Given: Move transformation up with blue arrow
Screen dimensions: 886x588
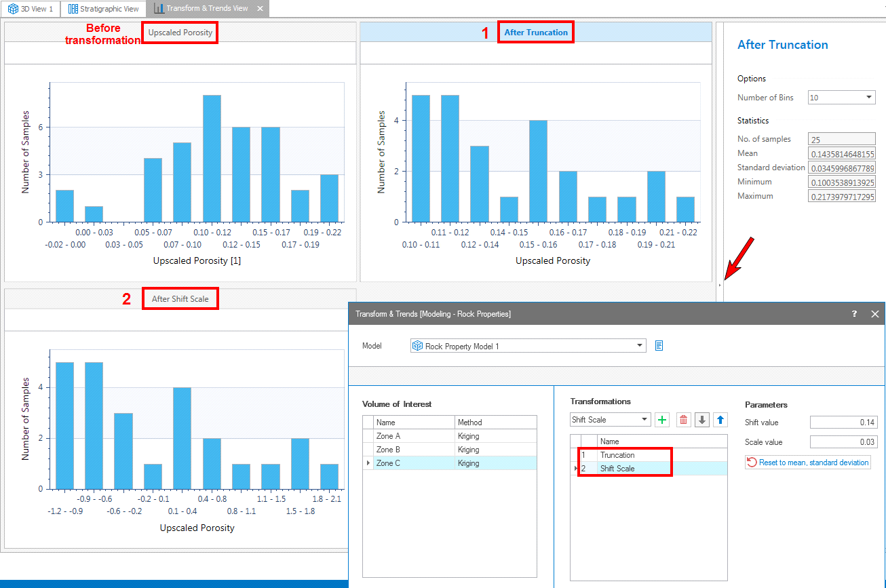Looking at the screenshot, I should [720, 420].
